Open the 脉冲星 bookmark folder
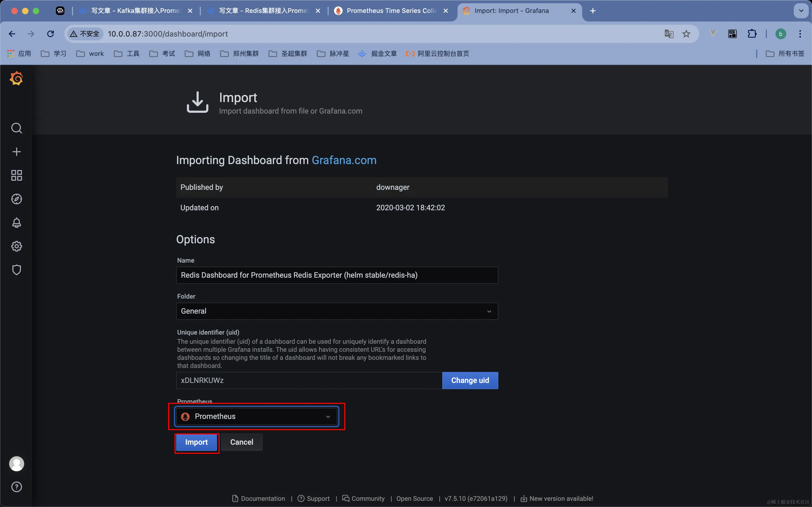Viewport: 812px width, 507px height. (333, 54)
